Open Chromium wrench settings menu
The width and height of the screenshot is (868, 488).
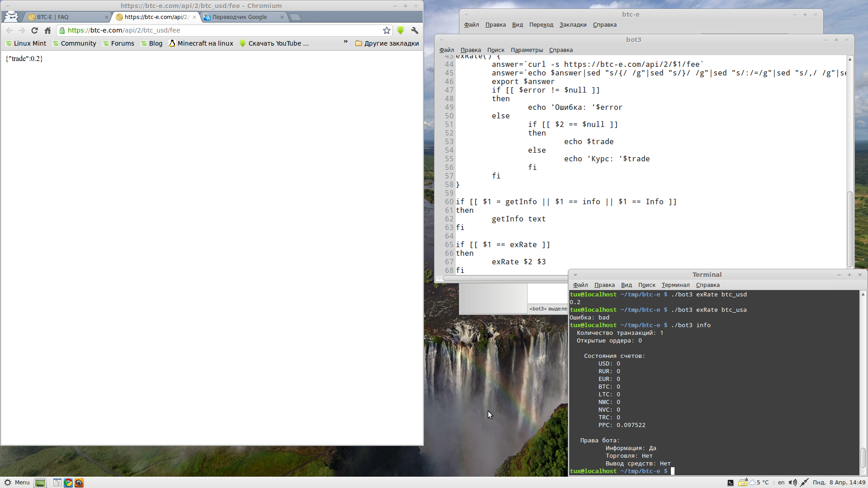tap(415, 30)
